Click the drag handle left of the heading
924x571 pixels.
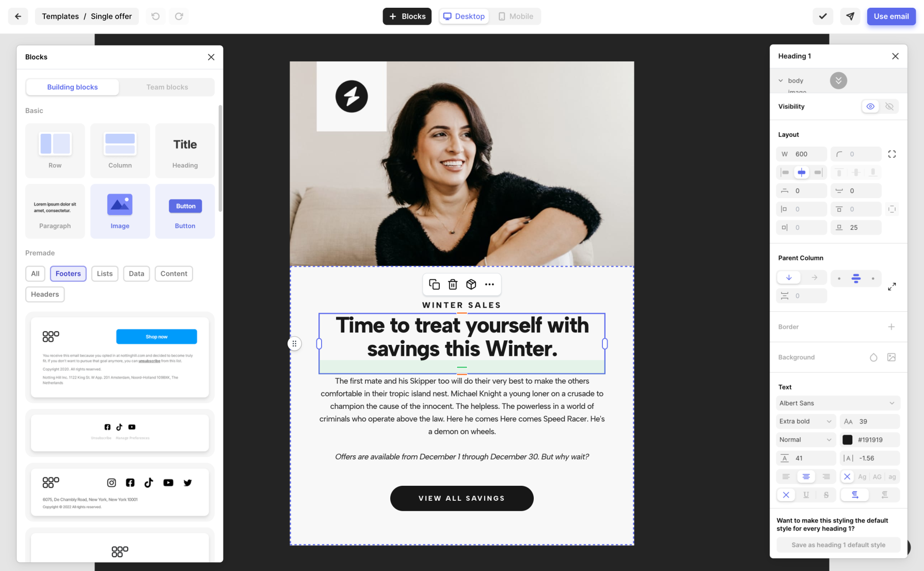294,344
